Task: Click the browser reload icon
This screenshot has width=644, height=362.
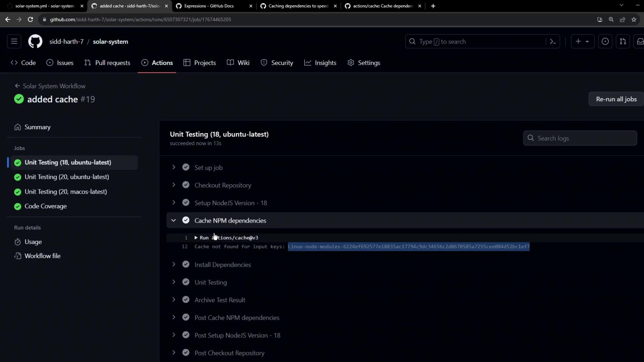Action: click(30, 19)
